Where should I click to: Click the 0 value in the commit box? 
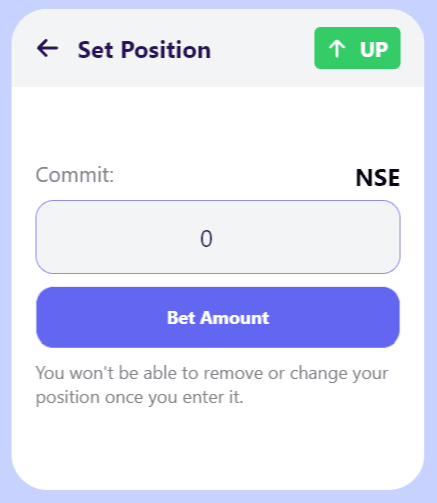click(206, 239)
